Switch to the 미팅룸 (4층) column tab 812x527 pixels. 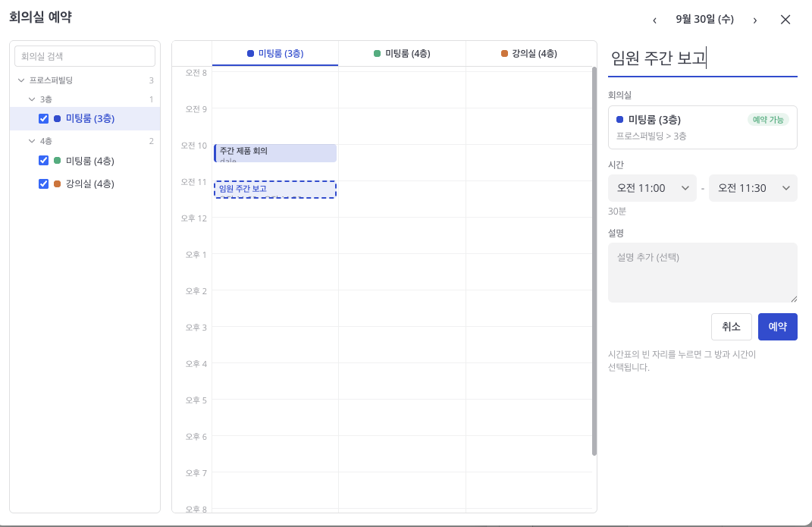coord(402,53)
